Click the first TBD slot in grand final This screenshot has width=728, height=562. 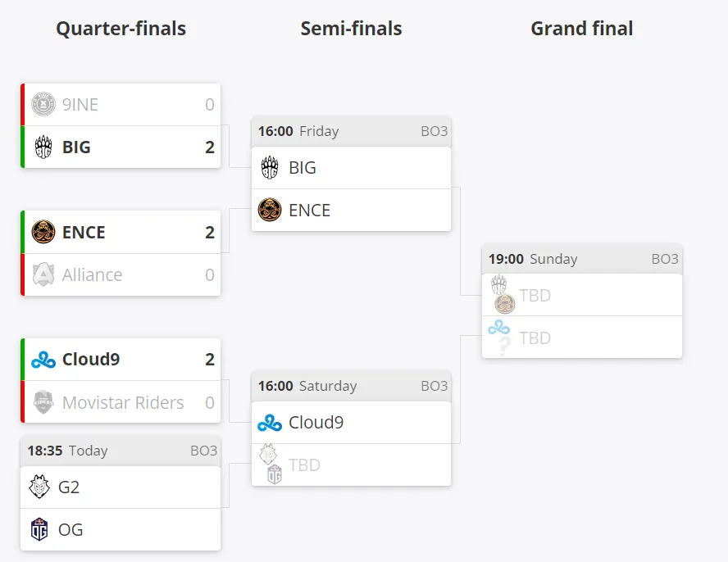click(x=582, y=295)
